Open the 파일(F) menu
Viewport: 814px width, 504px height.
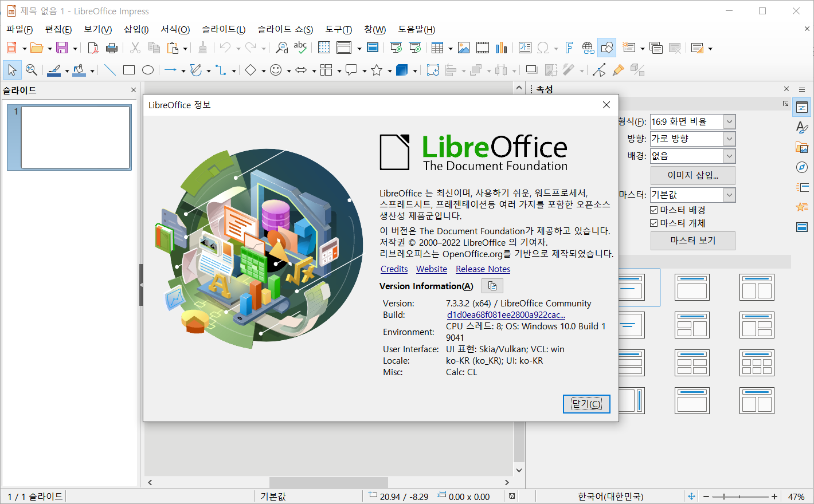[19, 29]
